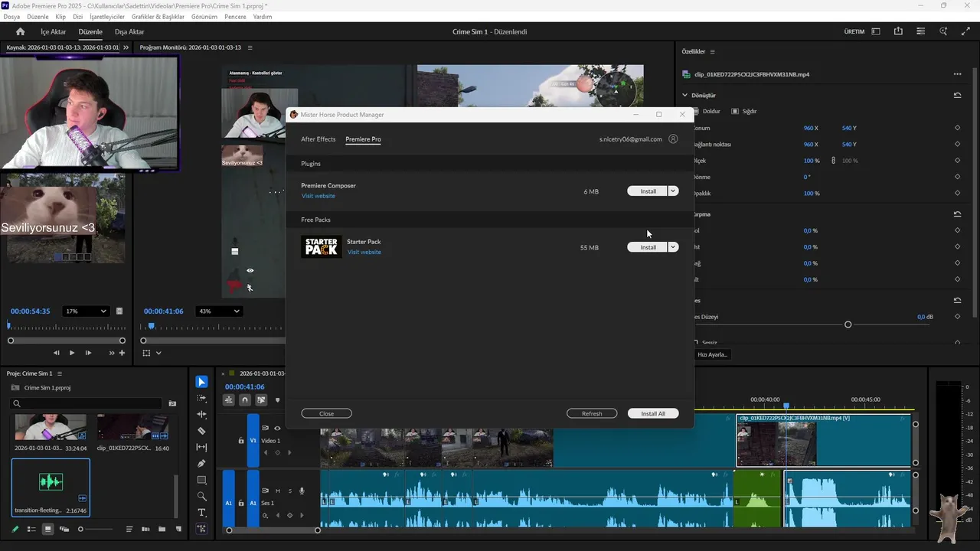Enable voice-over record on Ses 1
This screenshot has height=551, width=980.
302,491
